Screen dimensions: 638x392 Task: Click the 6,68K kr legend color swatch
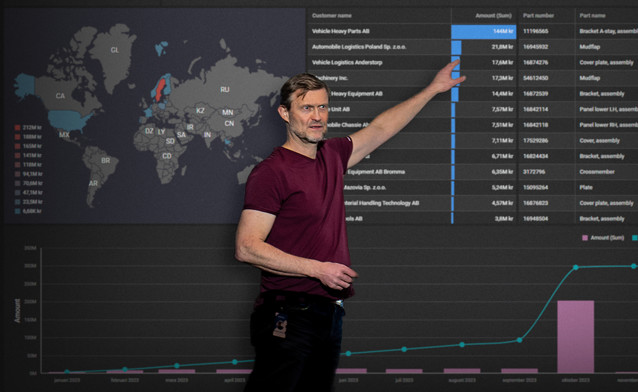[17, 211]
